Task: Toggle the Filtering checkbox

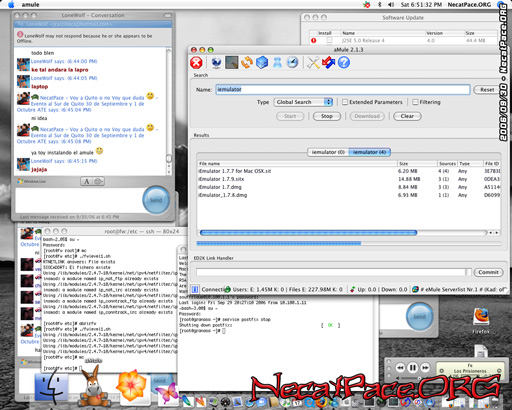Action: pyautogui.click(x=415, y=102)
